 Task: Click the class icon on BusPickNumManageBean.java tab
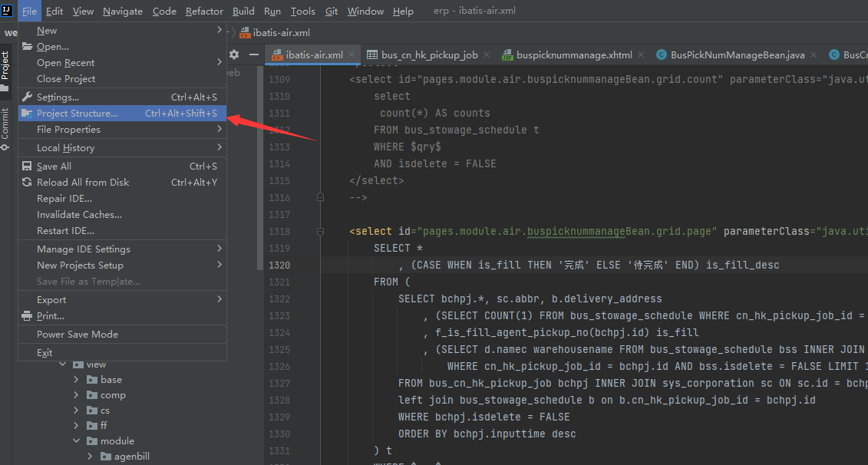661,54
